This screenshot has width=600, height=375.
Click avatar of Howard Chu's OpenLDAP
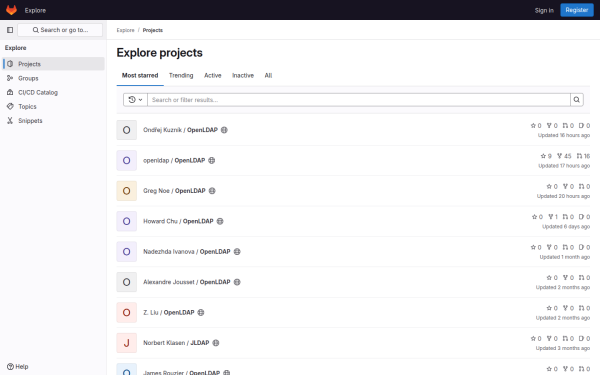click(127, 221)
